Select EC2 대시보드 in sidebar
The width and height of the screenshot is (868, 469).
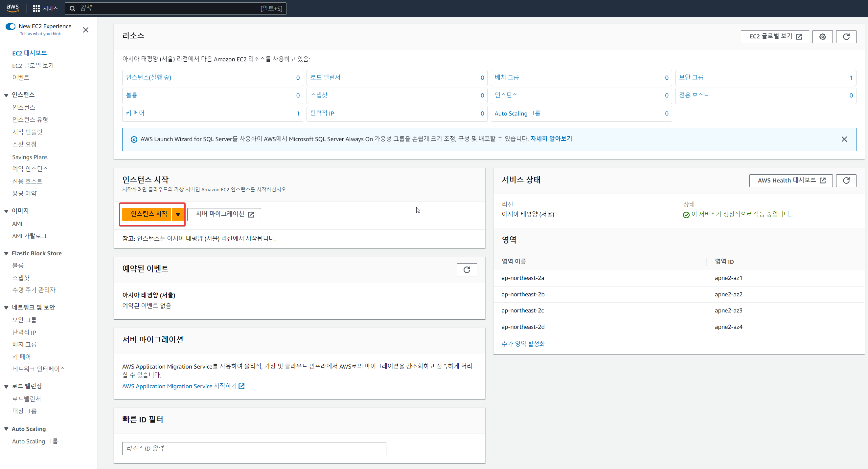tap(29, 53)
